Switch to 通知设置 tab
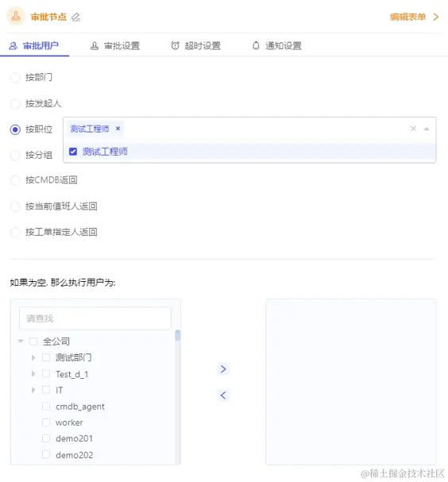 pos(276,46)
